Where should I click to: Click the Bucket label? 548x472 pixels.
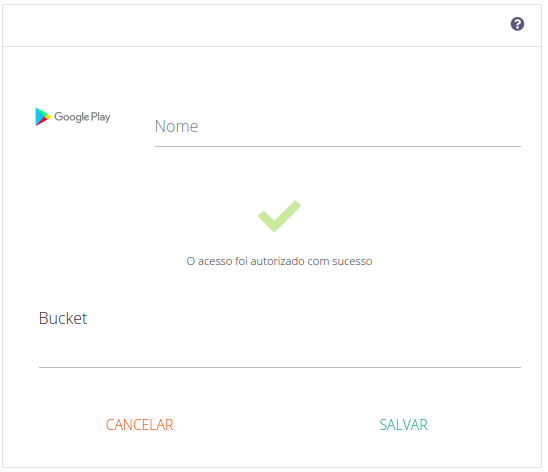(x=63, y=318)
